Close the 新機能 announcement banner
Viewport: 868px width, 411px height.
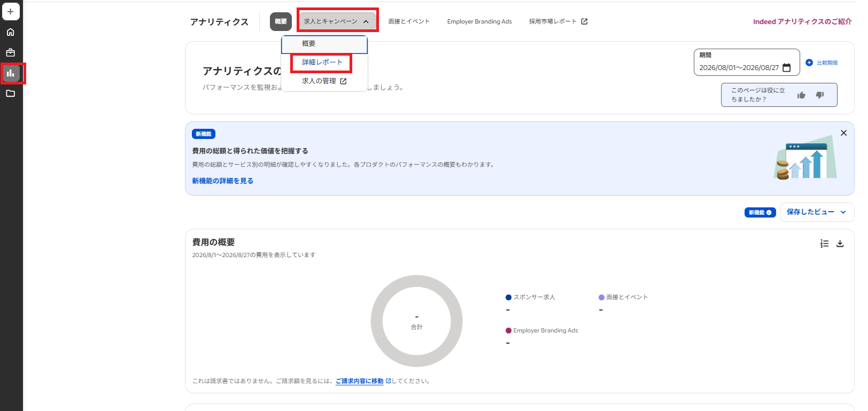pyautogui.click(x=843, y=133)
